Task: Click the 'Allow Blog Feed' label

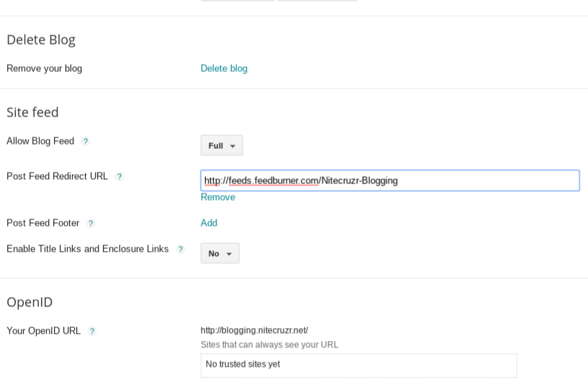Action: coord(40,141)
